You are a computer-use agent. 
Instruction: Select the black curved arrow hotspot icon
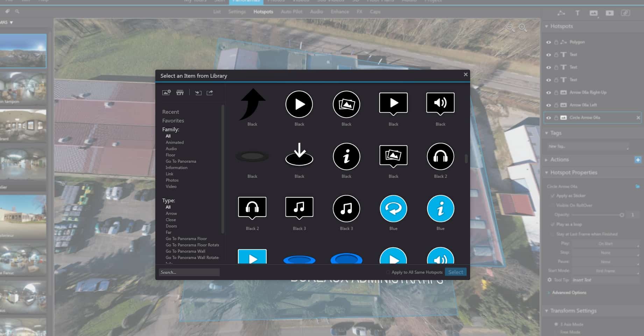(x=252, y=104)
